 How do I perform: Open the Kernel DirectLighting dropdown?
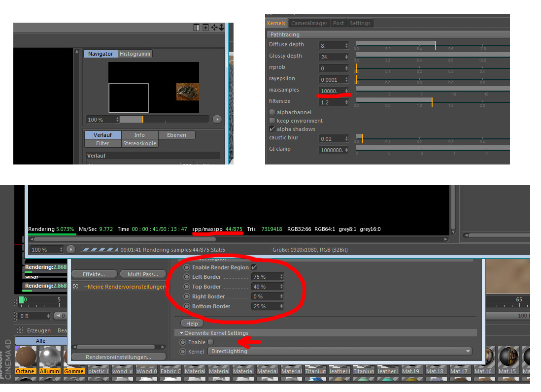(340, 351)
